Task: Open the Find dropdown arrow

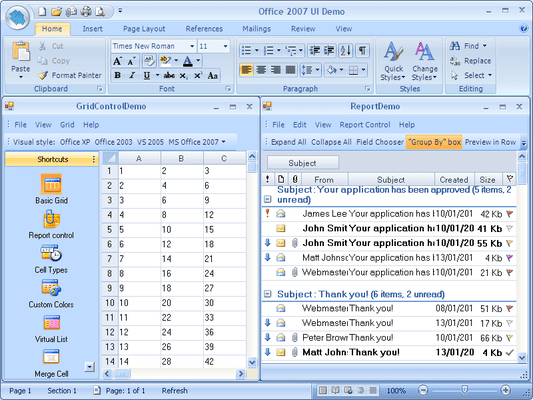Action: 485,46
